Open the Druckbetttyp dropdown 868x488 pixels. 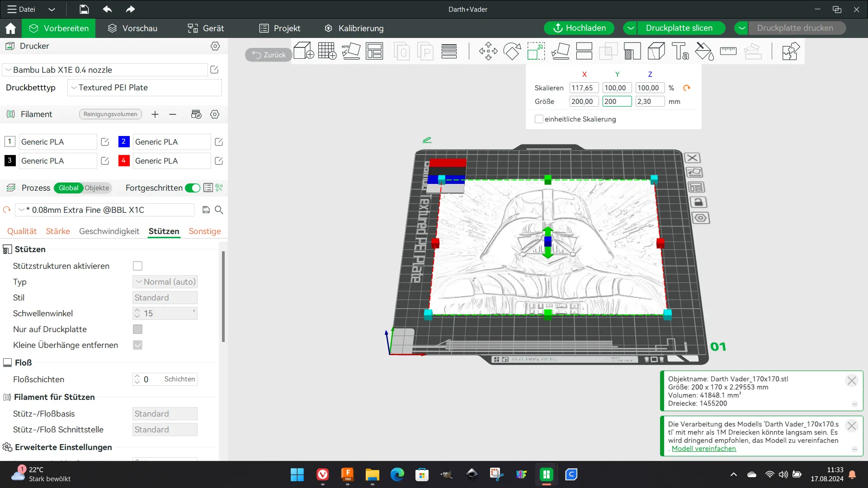(x=145, y=88)
